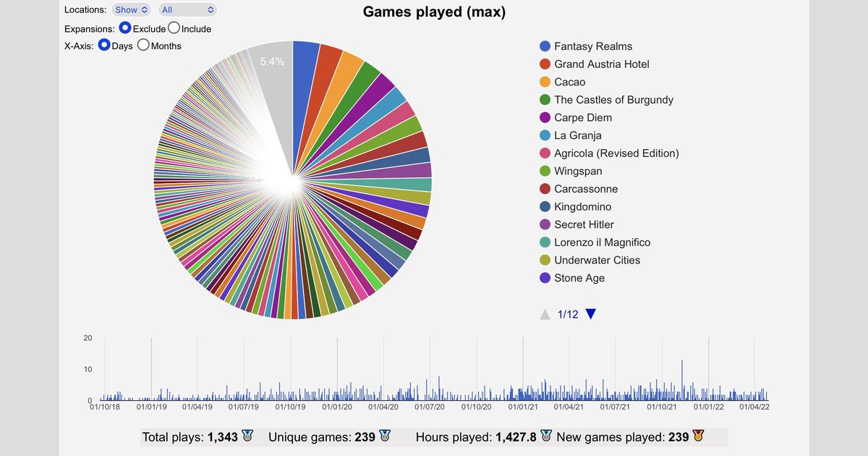Click the Kingdomino legend label

pos(583,206)
